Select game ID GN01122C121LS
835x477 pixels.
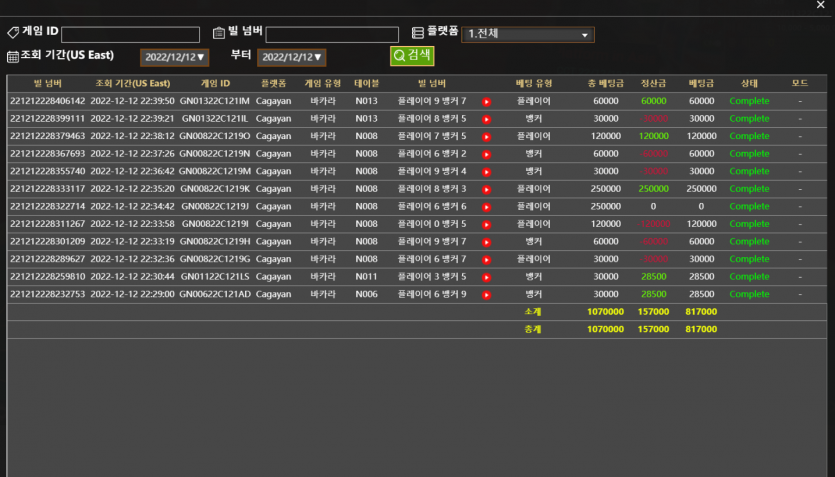pos(215,277)
